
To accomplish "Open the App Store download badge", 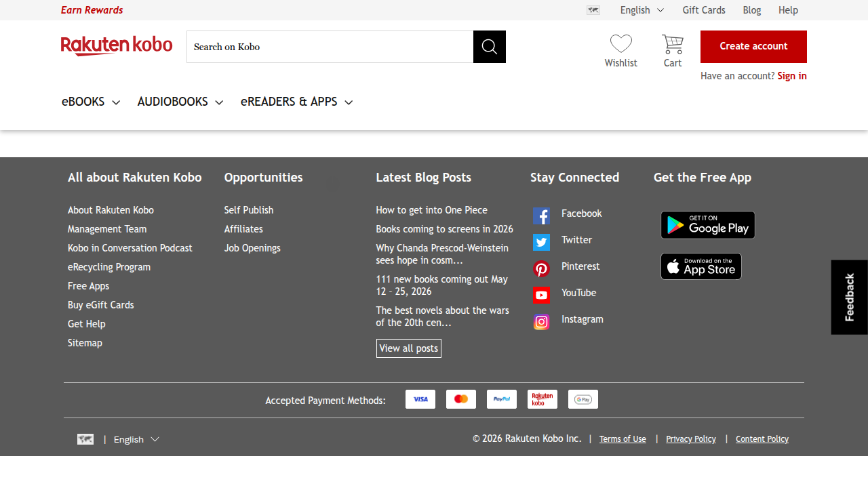I will 701,266.
